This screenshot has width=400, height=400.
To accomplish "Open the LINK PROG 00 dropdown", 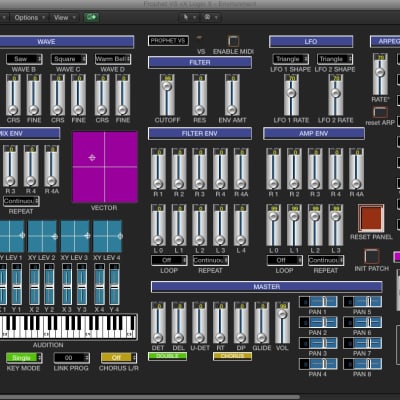I will [72, 358].
